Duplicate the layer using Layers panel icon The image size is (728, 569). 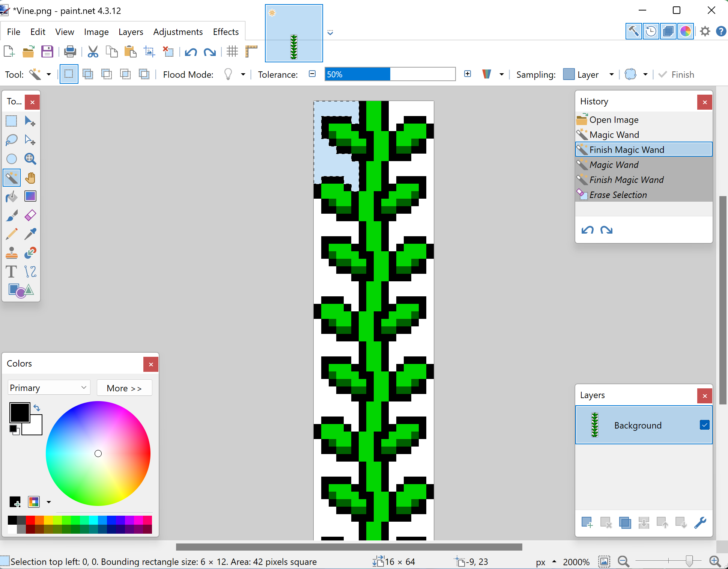(x=625, y=522)
